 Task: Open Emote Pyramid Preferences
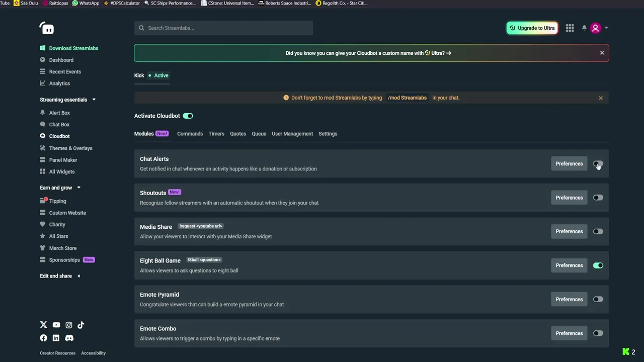pyautogui.click(x=569, y=299)
